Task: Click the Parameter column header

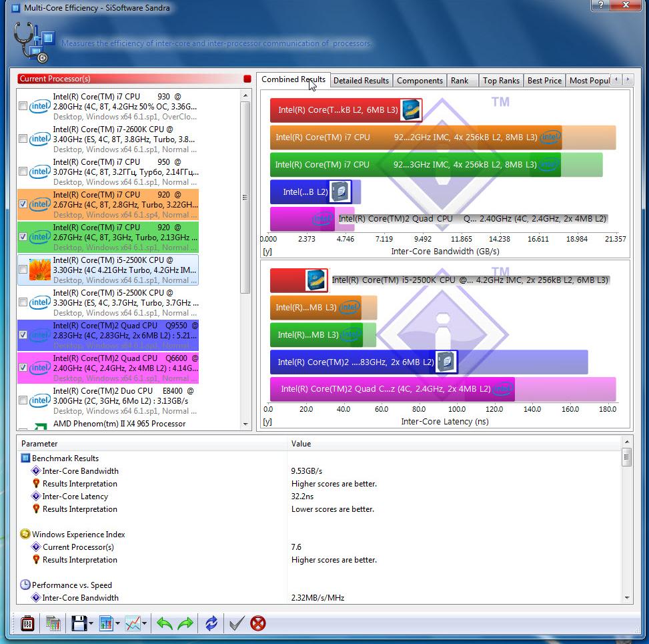Action: coord(152,444)
